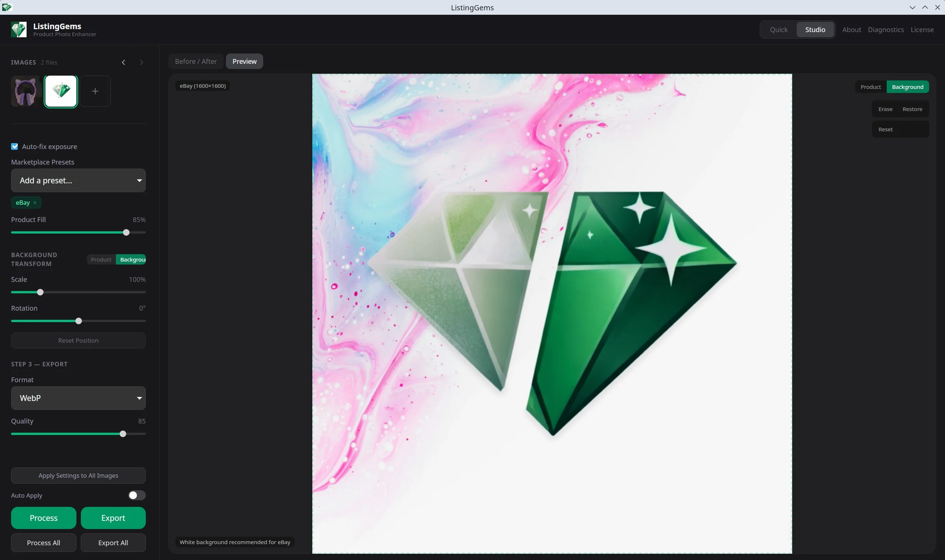Open the Format dropdown showing WebP

(78, 398)
